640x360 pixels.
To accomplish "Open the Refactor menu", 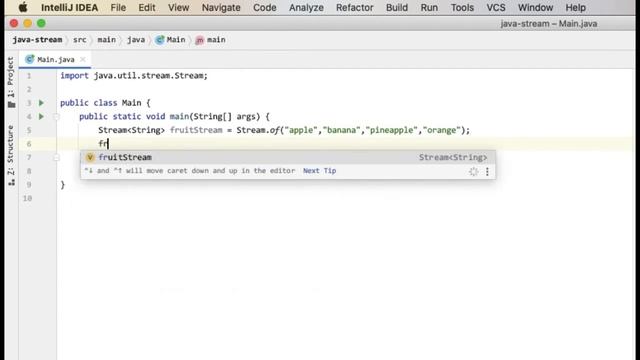I will click(x=354, y=7).
